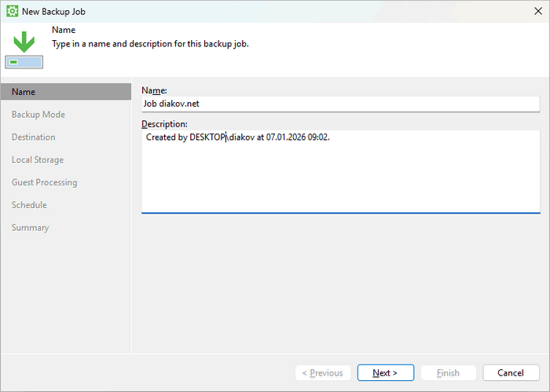Image resolution: width=550 pixels, height=392 pixels.
Task: Click the Veeam app icon in title bar
Action: tap(12, 11)
